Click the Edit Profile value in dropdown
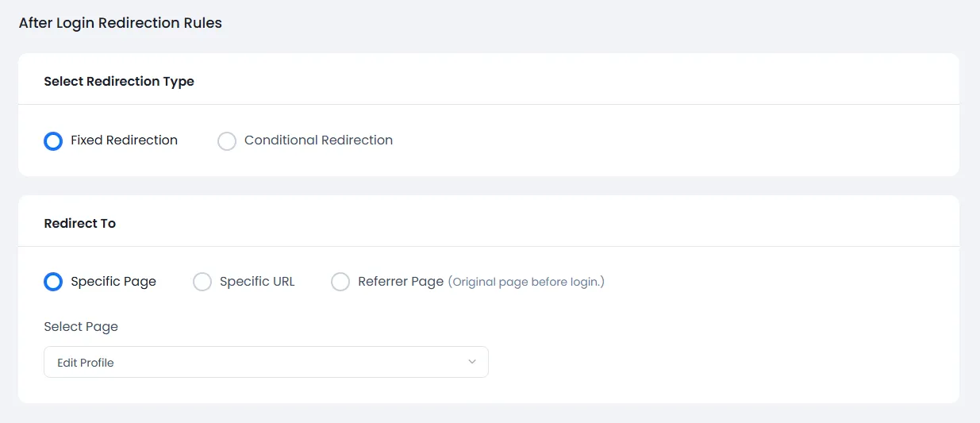This screenshot has width=980, height=423. (86, 363)
